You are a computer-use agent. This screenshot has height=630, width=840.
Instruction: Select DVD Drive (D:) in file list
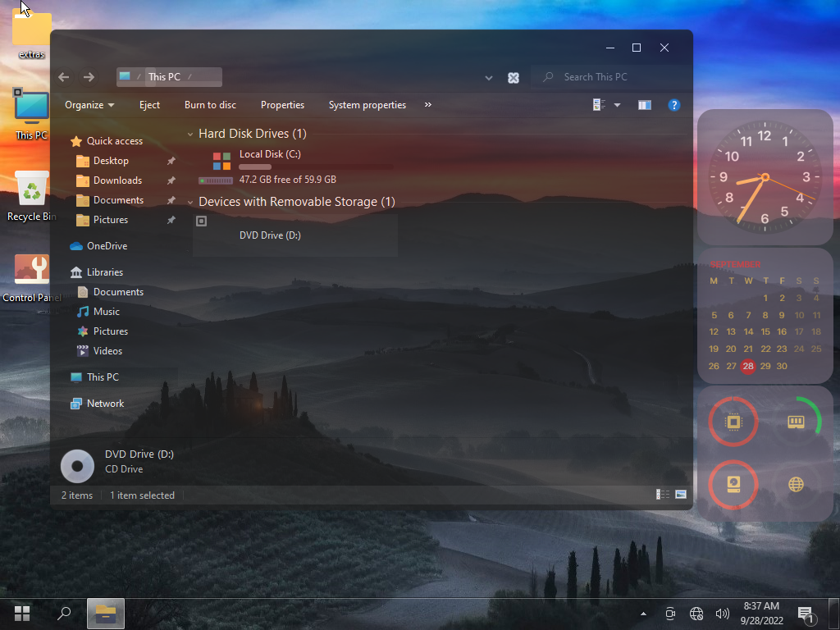[295, 235]
